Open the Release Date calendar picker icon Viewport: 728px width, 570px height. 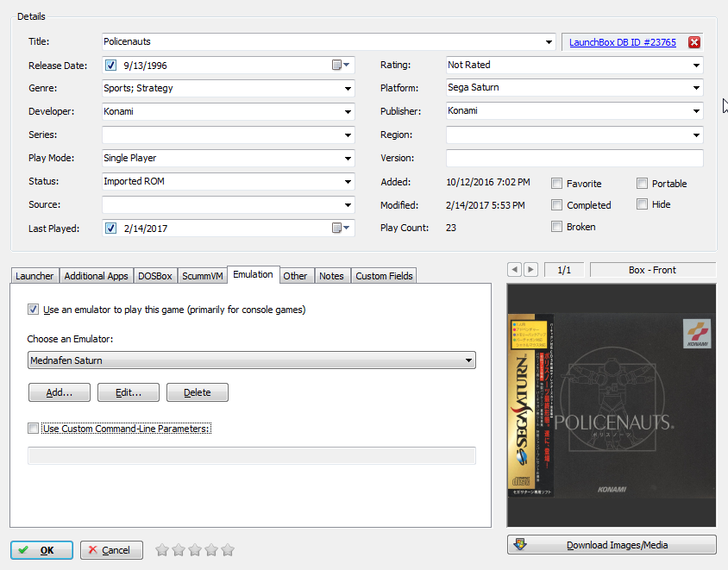point(341,65)
